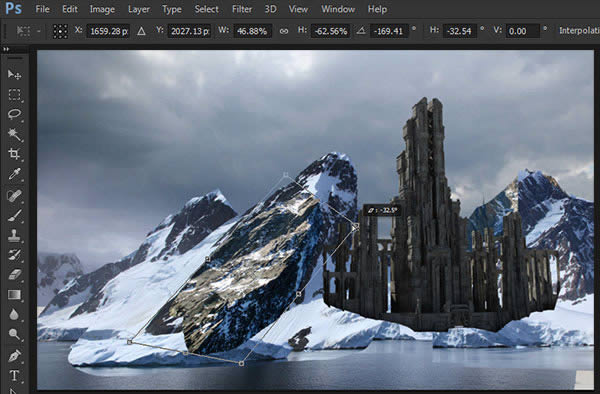Screen dimensions: 600x394
Task: Click the rotation angle field
Action: [389, 31]
